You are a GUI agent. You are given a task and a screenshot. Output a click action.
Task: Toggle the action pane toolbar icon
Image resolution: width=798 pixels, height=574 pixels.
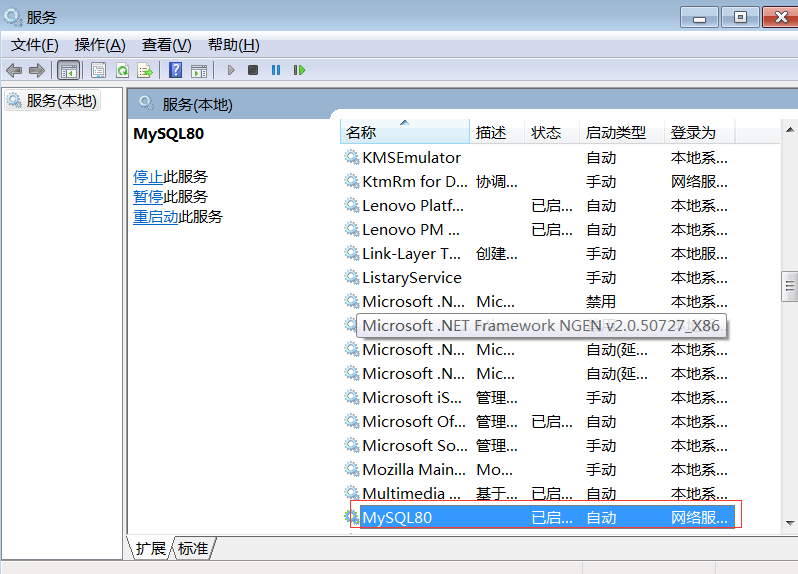(199, 70)
